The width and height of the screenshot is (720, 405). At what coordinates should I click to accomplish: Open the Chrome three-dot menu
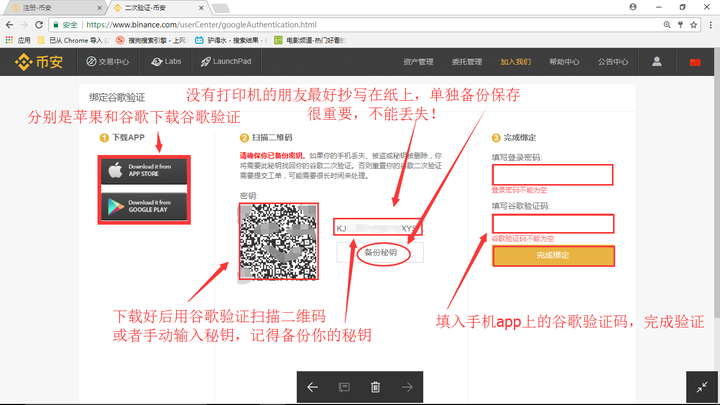[x=710, y=25]
